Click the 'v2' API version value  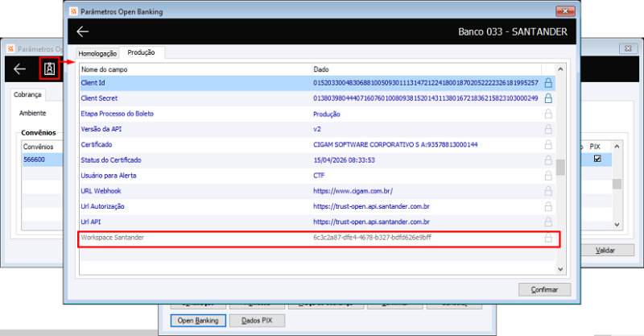[x=317, y=129]
